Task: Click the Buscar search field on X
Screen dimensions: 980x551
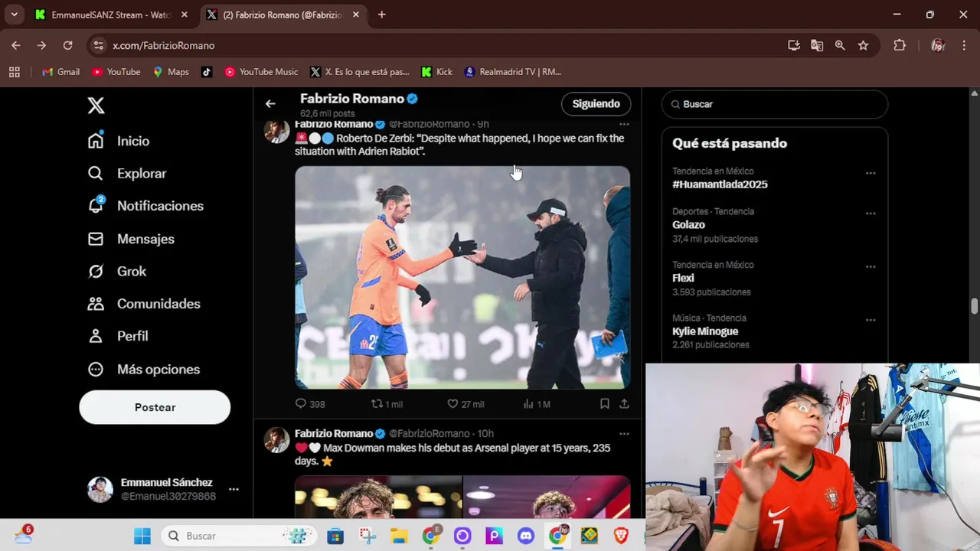Action: point(775,104)
